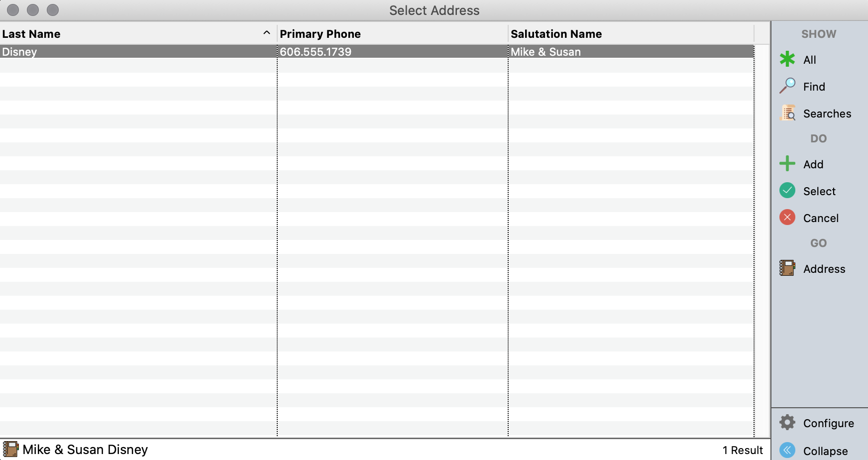Sort by the Primary Phone column header
The image size is (868, 460).
point(320,34)
